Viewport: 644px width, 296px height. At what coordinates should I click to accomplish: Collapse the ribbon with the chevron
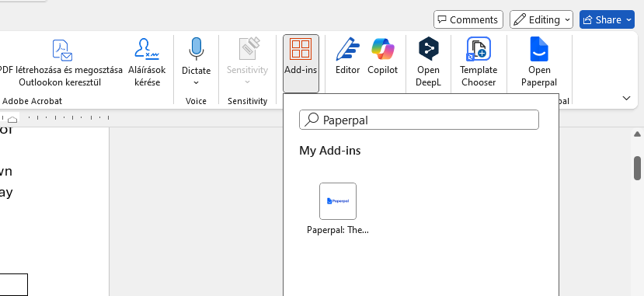626,98
